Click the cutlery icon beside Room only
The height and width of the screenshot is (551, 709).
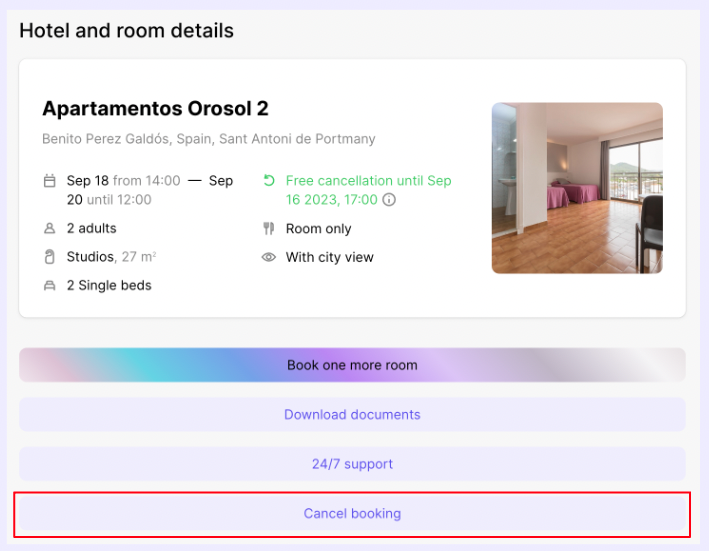pyautogui.click(x=268, y=229)
